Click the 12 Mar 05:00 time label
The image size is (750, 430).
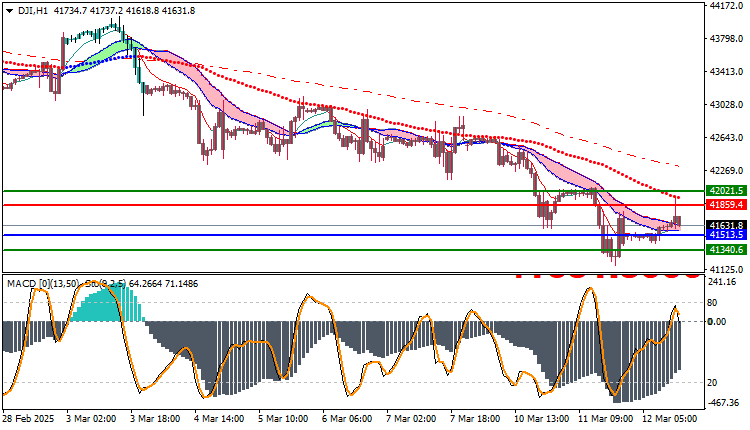tap(670, 419)
